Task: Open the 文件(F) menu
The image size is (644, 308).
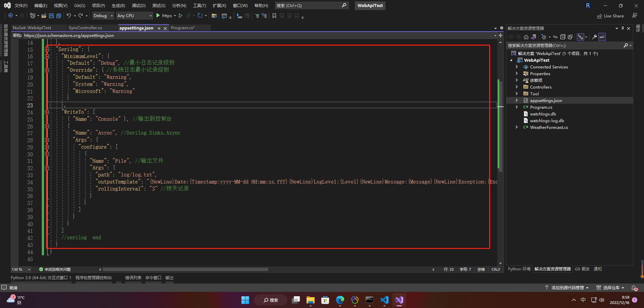Action: click(x=21, y=6)
